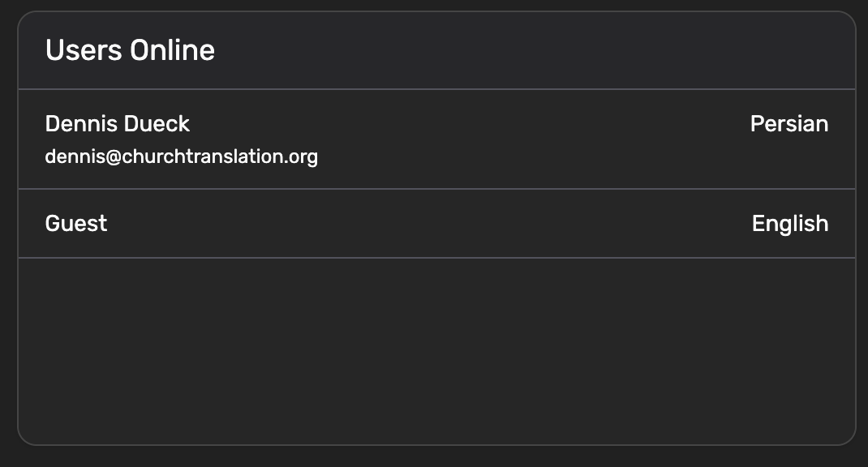868x467 pixels.
Task: Click the word Online in the heading
Action: 173,50
